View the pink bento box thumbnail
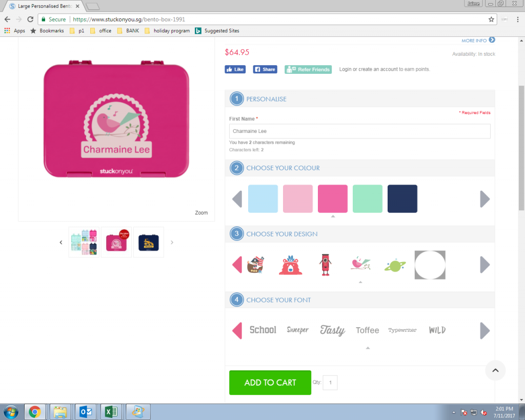525x420 pixels. [x=116, y=242]
